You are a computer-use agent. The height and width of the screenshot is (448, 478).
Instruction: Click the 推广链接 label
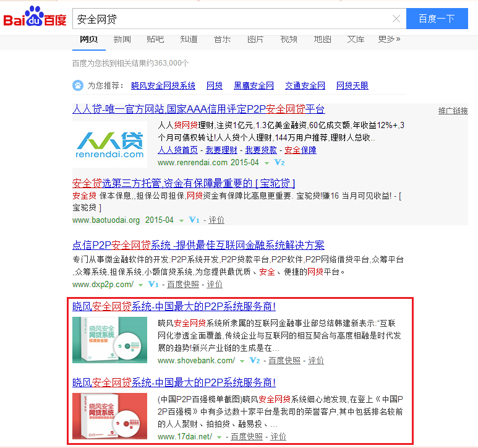point(453,111)
